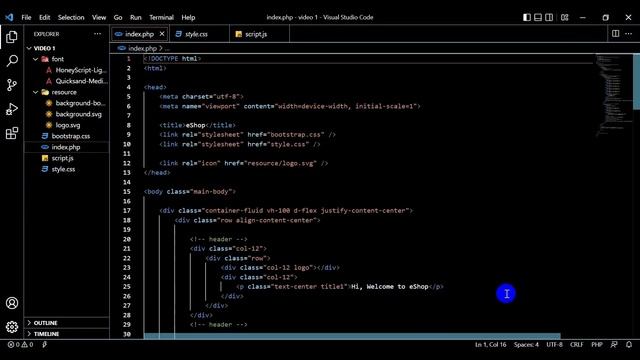Open bootstrap.css in explorer
This screenshot has width=640, height=360.
pos(70,136)
